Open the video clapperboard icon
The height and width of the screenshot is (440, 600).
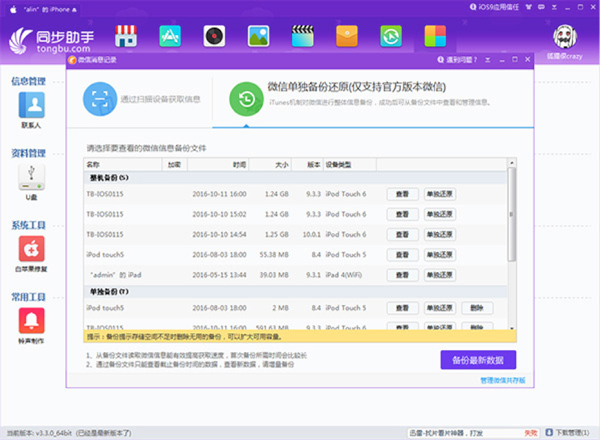click(x=303, y=36)
